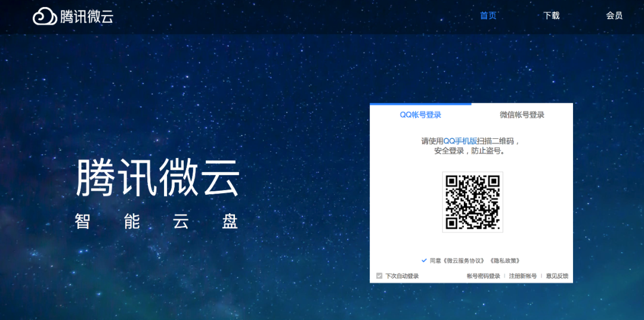Click the 帐号密码登录 link
Screen dimensions: 644x320
[x=484, y=276]
